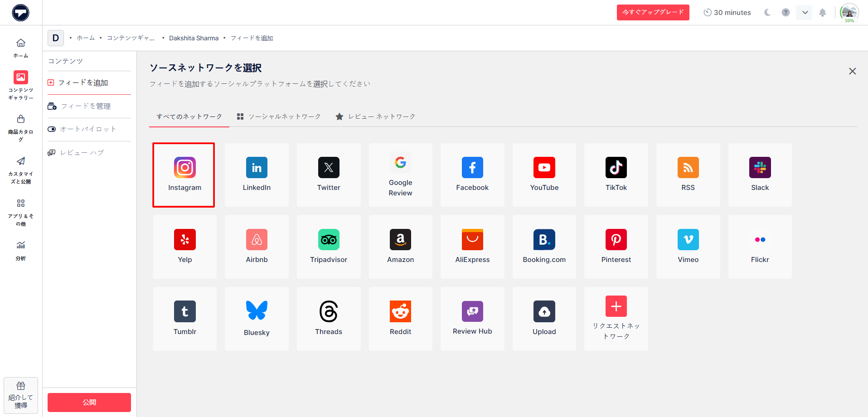
Task: Pick the Airbnb network card
Action: pyautogui.click(x=257, y=247)
